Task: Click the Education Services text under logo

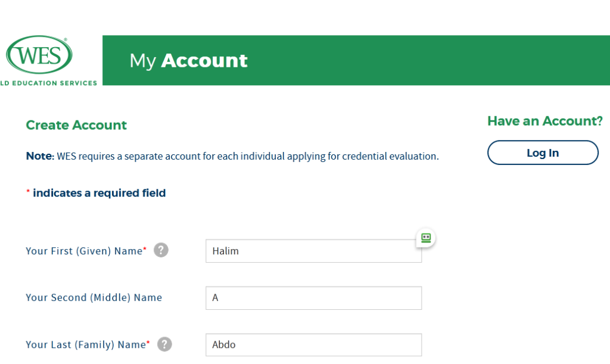Action: [51, 83]
